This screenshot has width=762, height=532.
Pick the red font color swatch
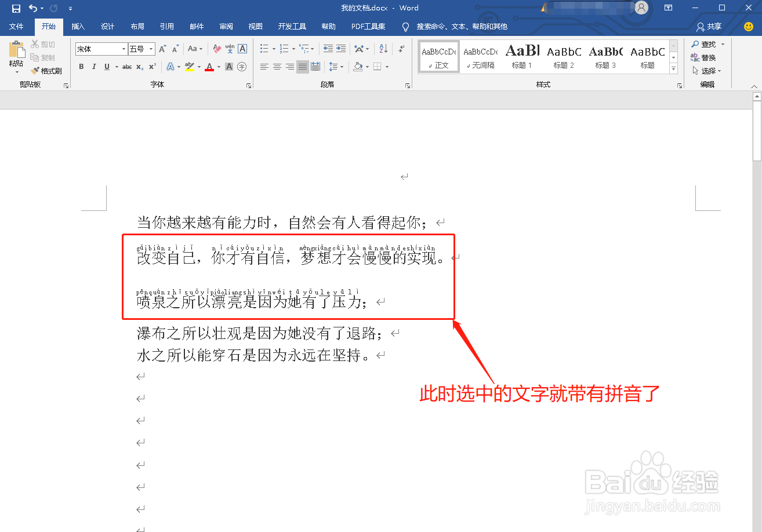click(209, 70)
